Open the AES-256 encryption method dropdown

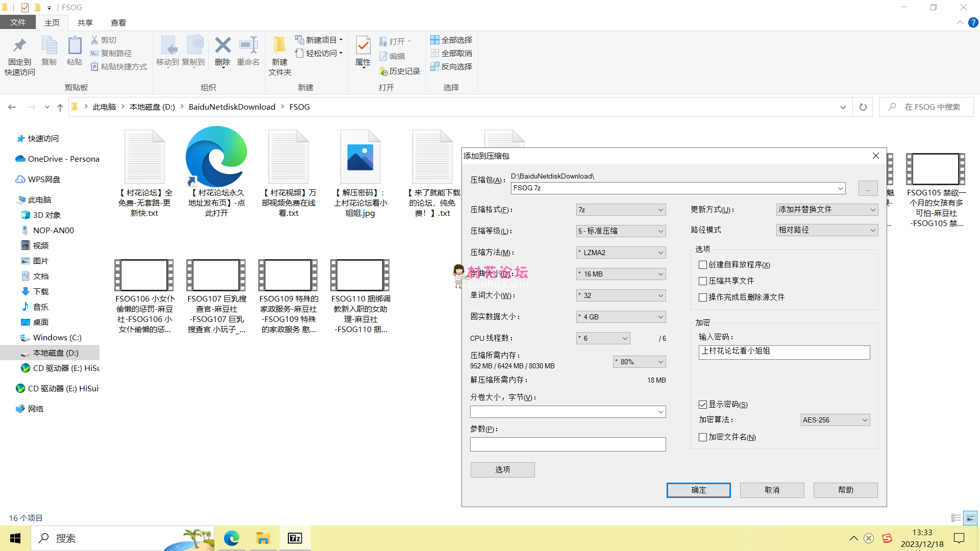pyautogui.click(x=835, y=420)
